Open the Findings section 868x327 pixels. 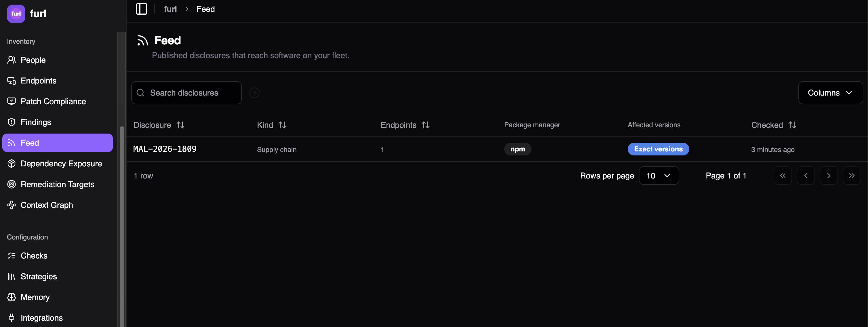tap(57, 122)
